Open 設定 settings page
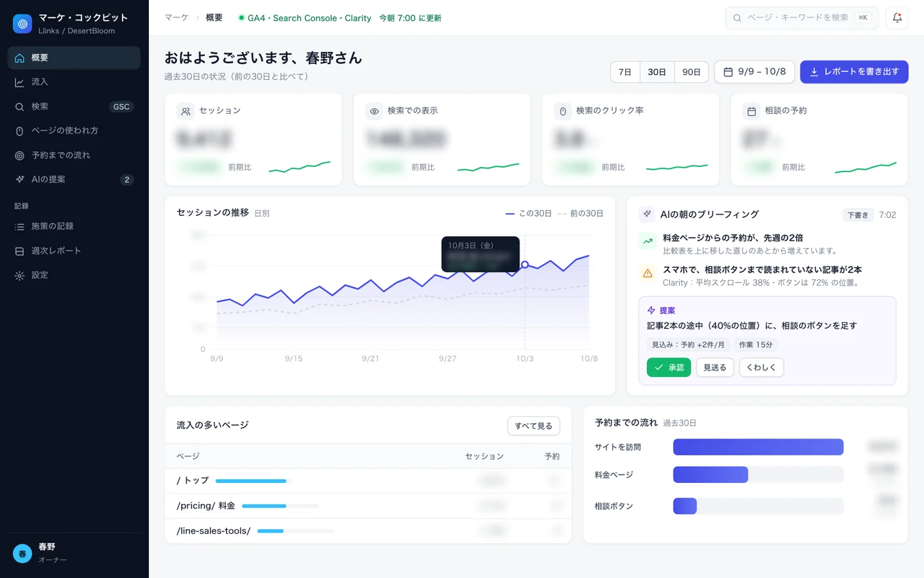Screen dimensions: 924x578 pos(74,276)
